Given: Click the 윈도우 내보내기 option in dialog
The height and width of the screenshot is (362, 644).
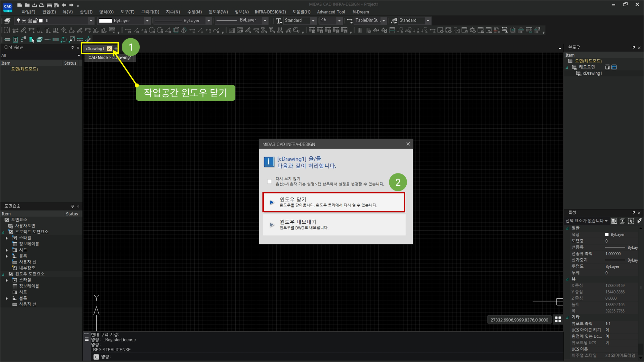Looking at the screenshot, I should [334, 225].
